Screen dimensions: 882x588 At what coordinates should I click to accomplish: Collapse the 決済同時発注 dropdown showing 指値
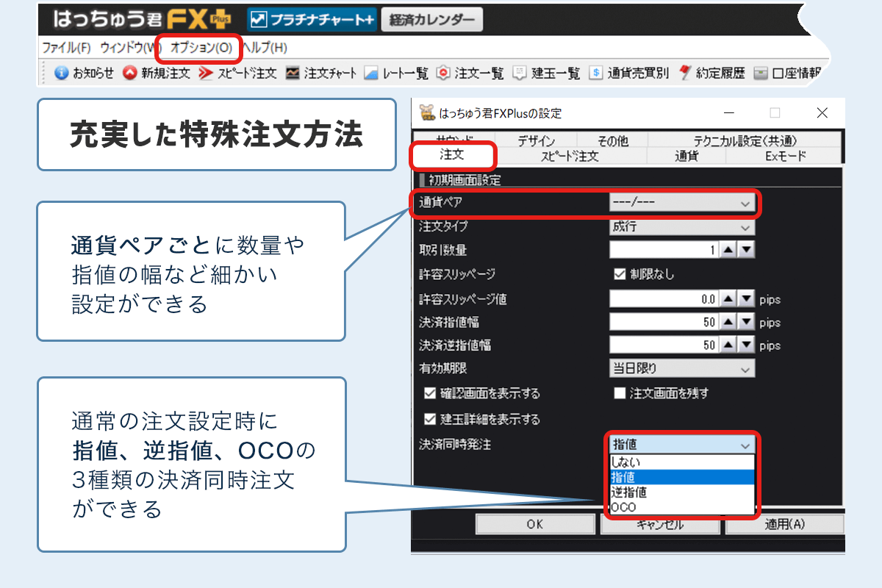click(682, 445)
